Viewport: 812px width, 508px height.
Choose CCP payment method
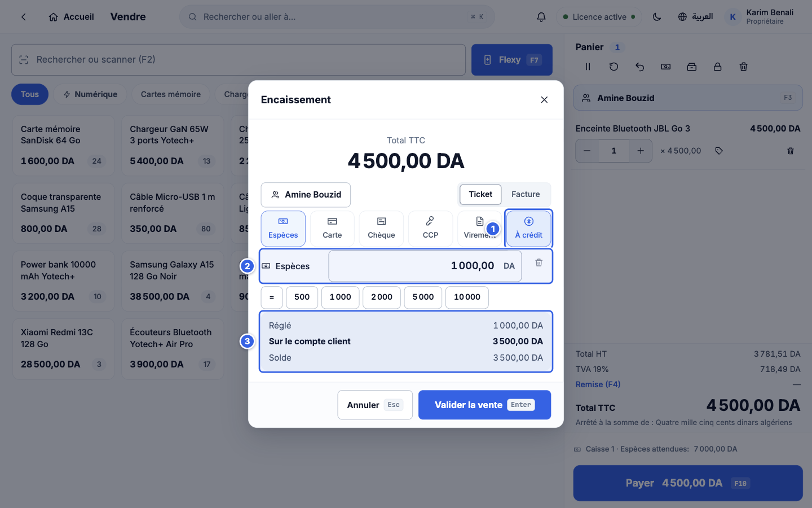[x=430, y=229]
